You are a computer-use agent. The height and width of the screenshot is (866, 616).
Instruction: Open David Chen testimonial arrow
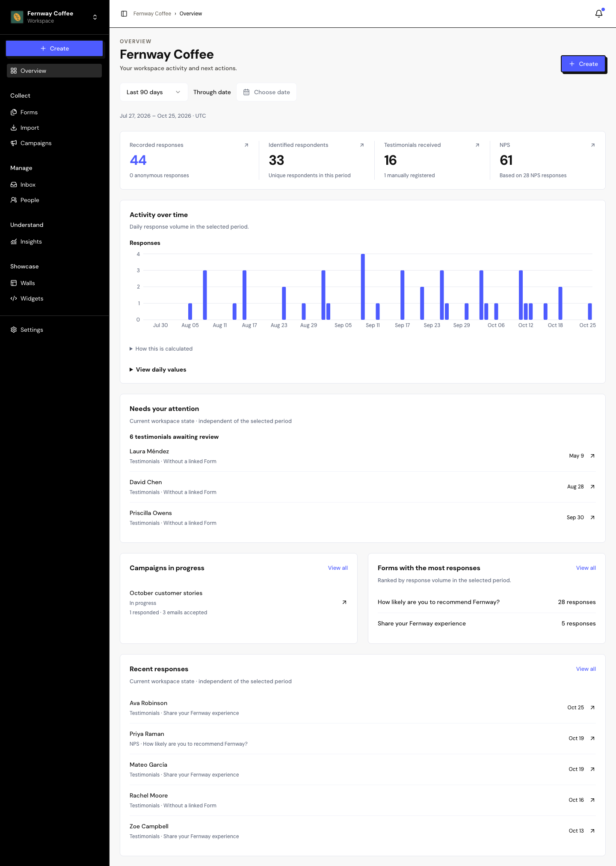[592, 487]
